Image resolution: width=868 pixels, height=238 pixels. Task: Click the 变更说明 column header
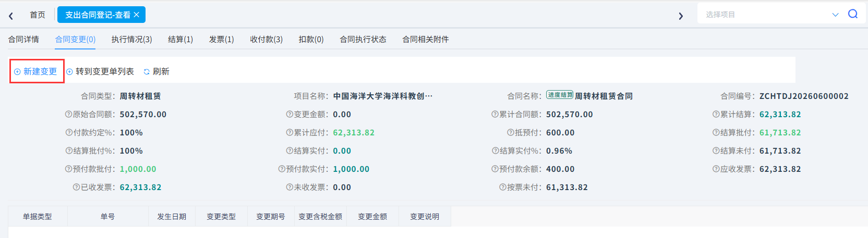[x=425, y=216]
